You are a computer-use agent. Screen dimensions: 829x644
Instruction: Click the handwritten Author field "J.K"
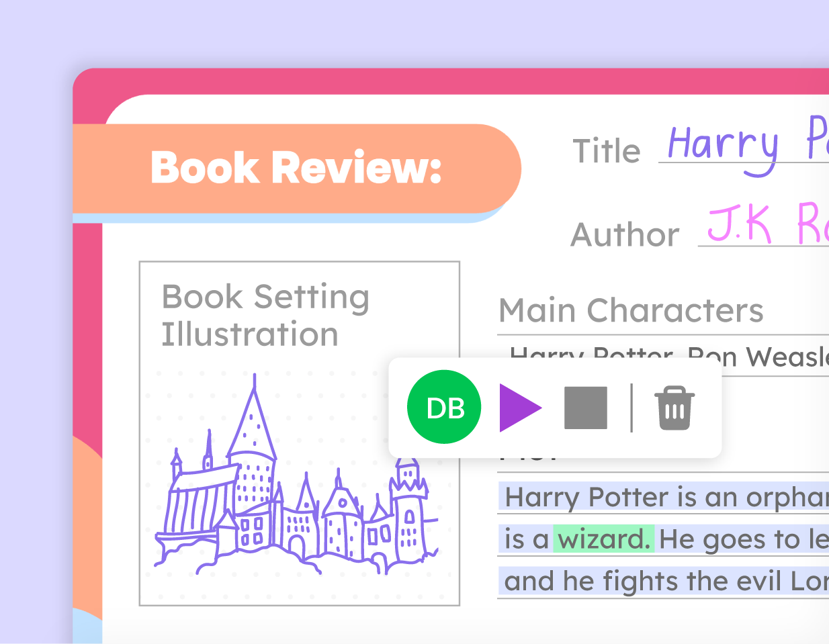pyautogui.click(x=740, y=223)
